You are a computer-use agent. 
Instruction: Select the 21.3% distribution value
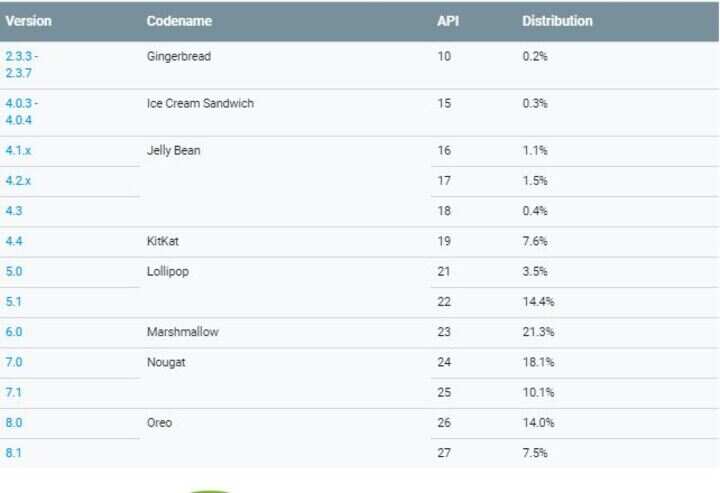click(x=538, y=332)
